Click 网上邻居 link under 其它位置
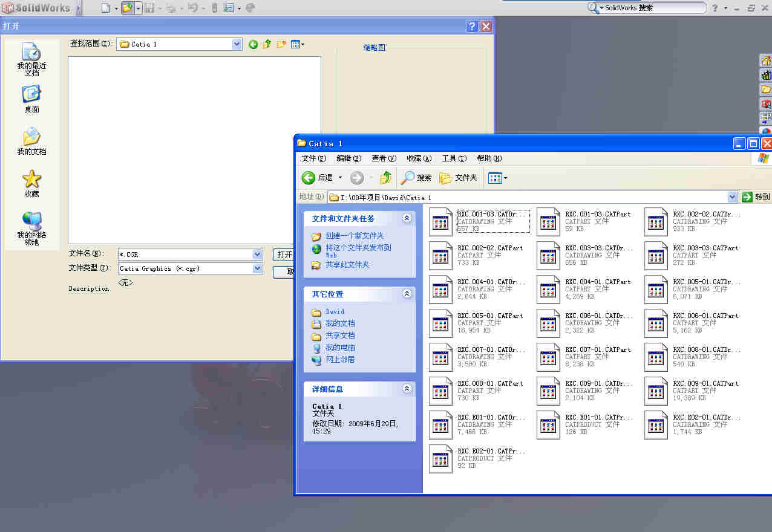The image size is (772, 532). click(340, 360)
